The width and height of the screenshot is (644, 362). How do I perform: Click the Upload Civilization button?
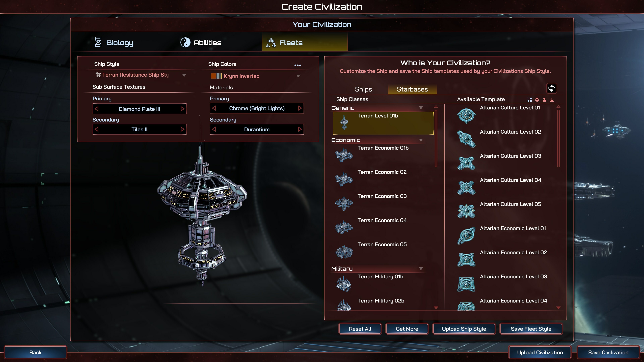tap(540, 352)
